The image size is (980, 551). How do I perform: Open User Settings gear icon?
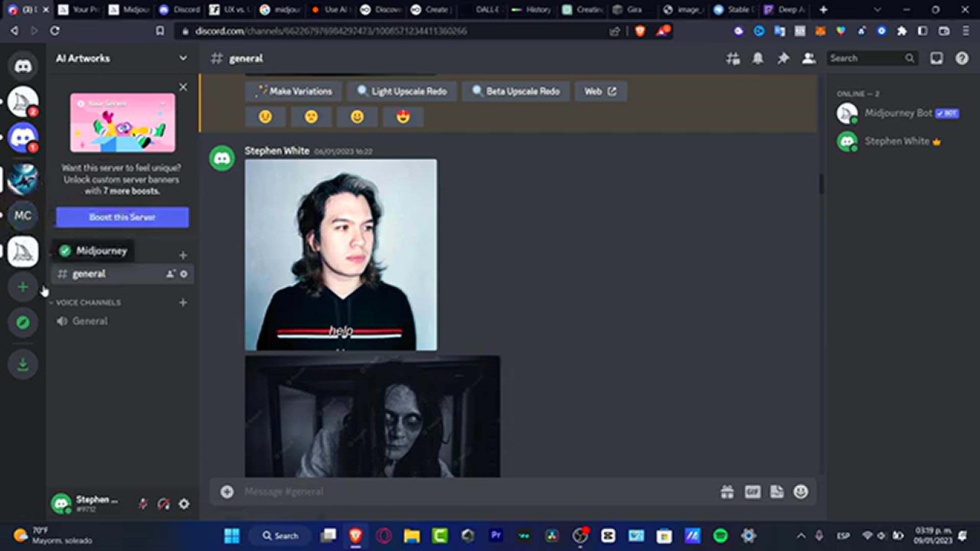tap(184, 504)
